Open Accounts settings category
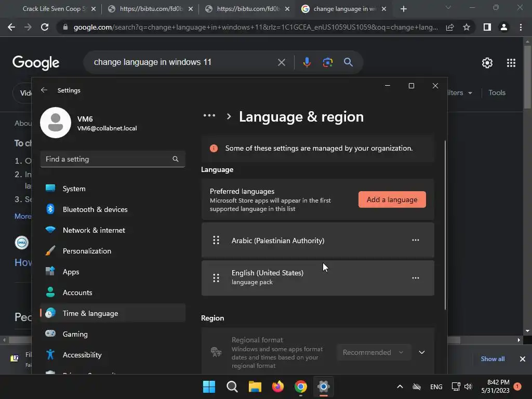This screenshot has width=532, height=399. 113,292
